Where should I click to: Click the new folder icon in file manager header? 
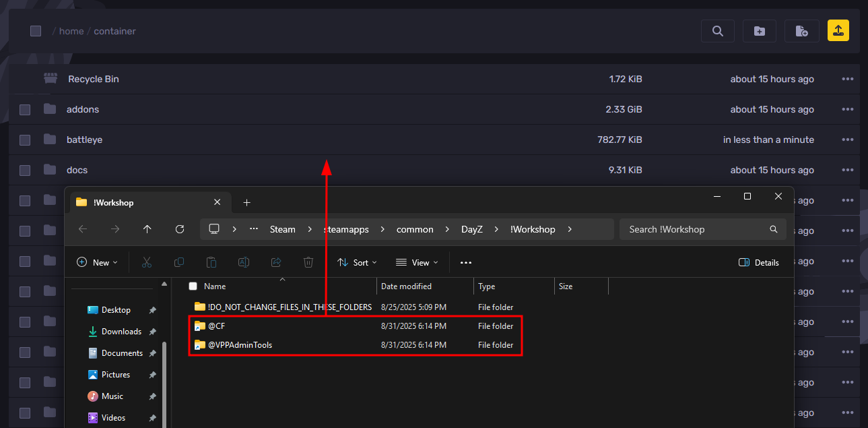[x=760, y=31]
